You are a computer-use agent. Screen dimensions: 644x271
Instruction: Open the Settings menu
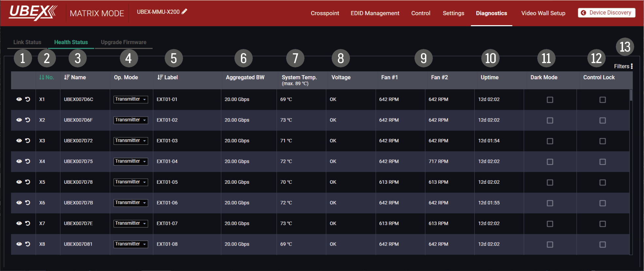point(453,13)
